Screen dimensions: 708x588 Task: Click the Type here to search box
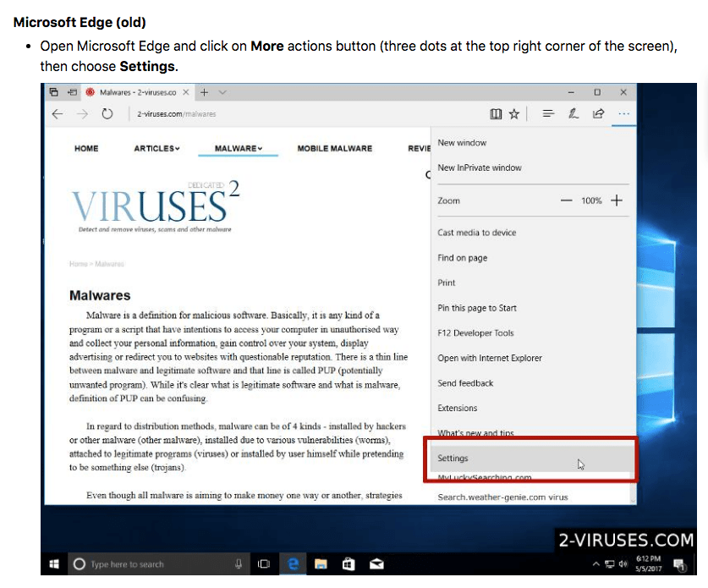click(x=159, y=564)
